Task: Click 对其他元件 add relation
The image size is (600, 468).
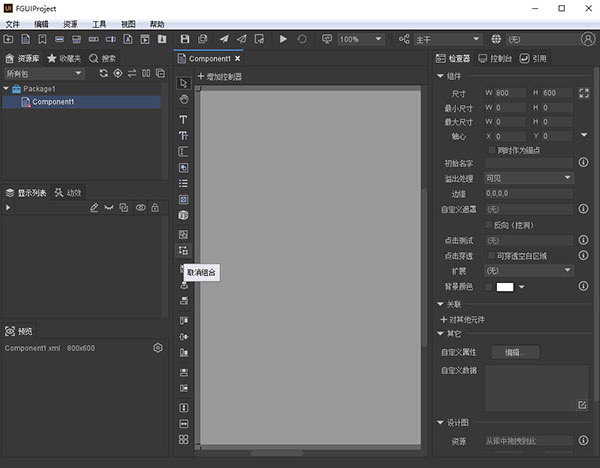Action: [463, 320]
